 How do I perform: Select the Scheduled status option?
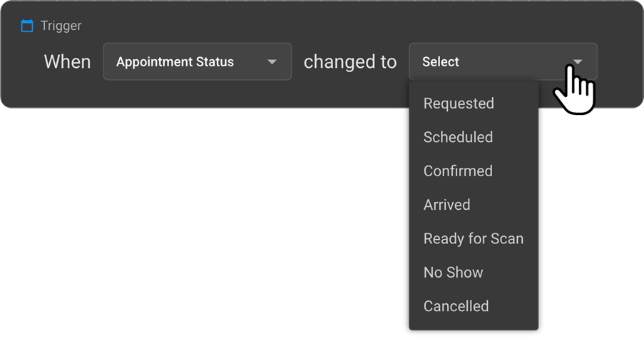tap(458, 137)
